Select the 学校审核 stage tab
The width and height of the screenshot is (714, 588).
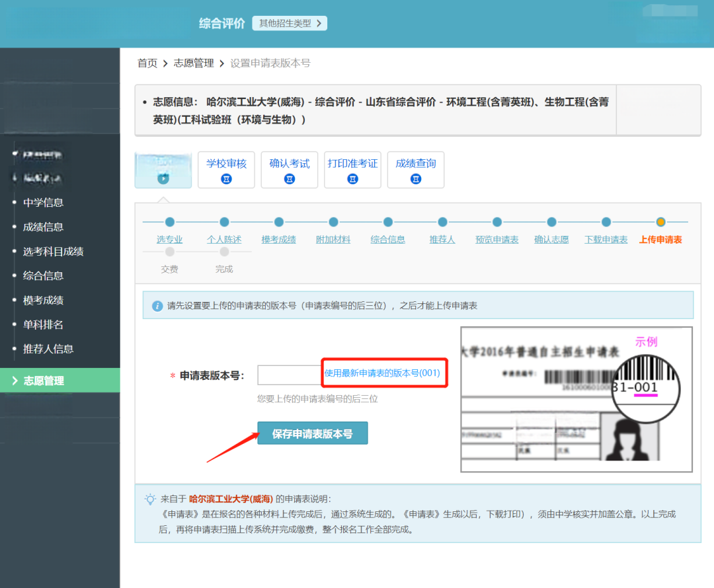click(226, 170)
